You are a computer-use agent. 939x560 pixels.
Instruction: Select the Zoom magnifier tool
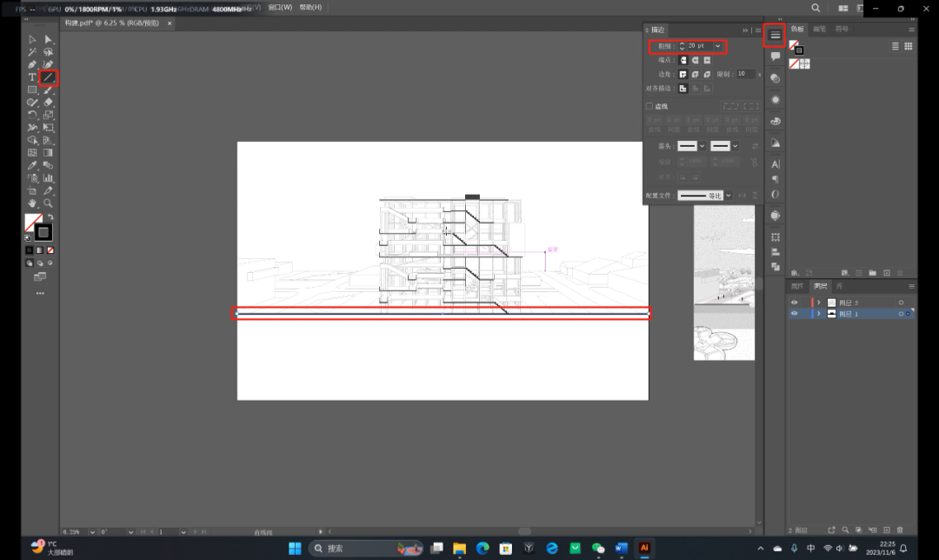pos(49,203)
